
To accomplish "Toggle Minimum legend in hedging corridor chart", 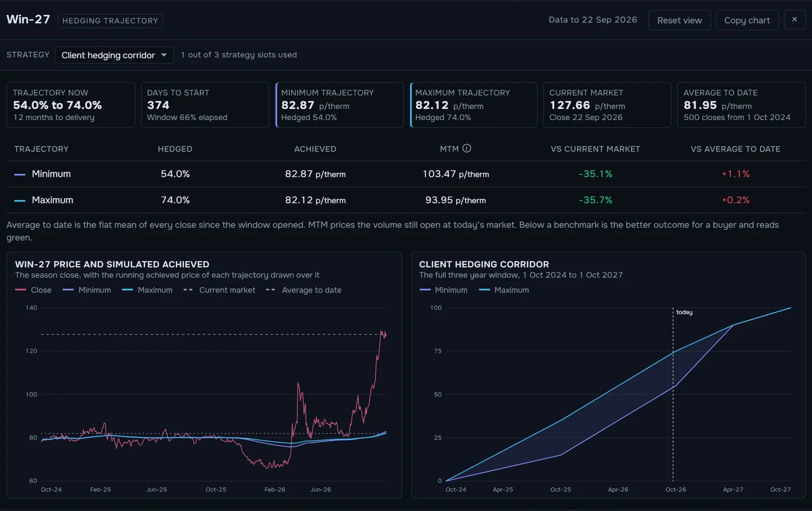I will click(x=444, y=290).
